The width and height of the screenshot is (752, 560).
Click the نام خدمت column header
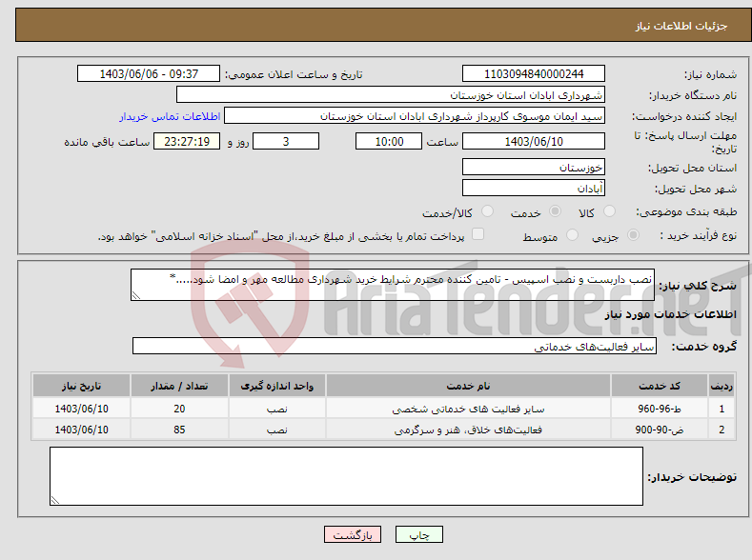pyautogui.click(x=468, y=386)
